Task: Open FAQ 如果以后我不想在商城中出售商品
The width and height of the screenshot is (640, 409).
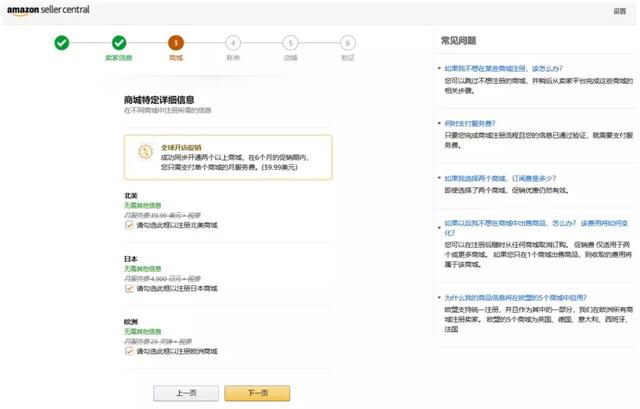Action: [x=536, y=228]
